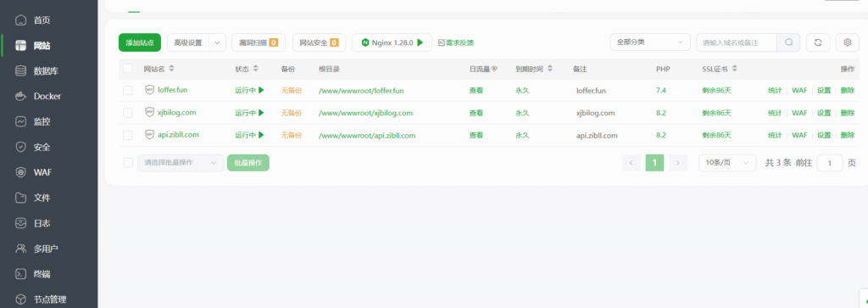This screenshot has width=868, height=308.
Task: Open the 安全 shield icon in the sidebar
Action: (21, 147)
